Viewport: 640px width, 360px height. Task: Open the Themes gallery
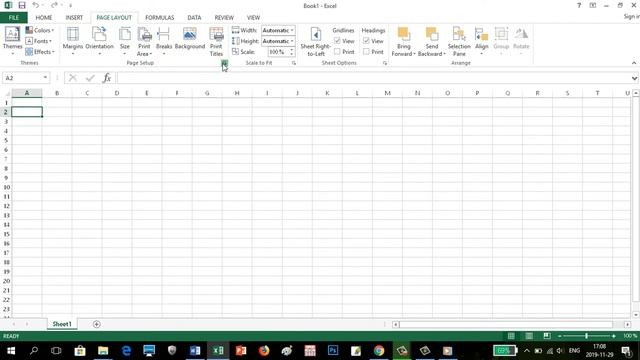pos(12,41)
